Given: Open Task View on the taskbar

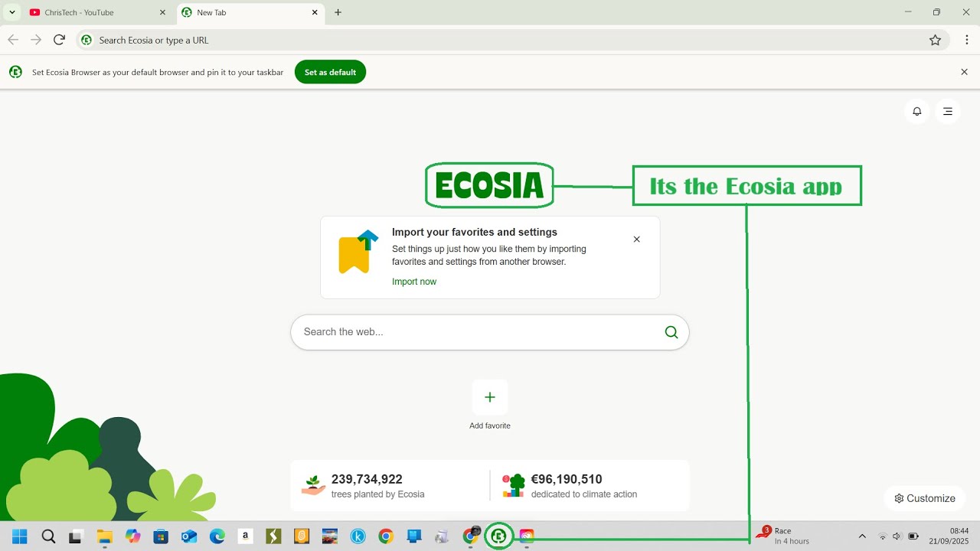Looking at the screenshot, I should 76,536.
